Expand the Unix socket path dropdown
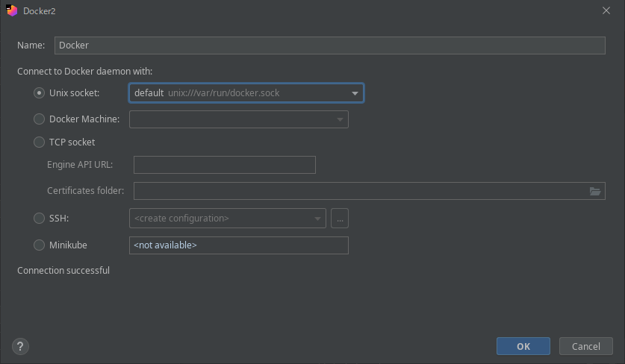The height and width of the screenshot is (364, 625). (355, 93)
